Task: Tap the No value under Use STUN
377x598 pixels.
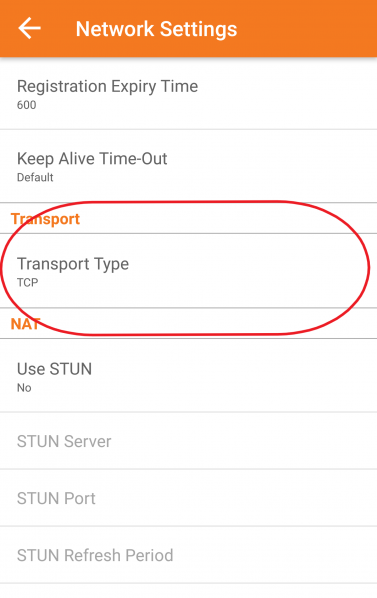Action: (24, 388)
